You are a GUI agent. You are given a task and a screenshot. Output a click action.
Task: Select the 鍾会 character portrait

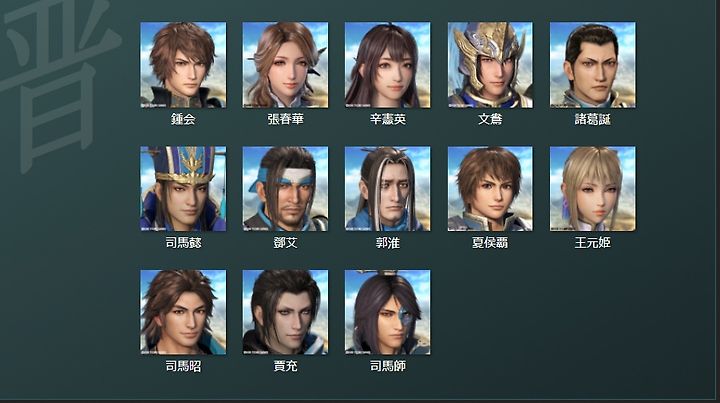pos(183,65)
